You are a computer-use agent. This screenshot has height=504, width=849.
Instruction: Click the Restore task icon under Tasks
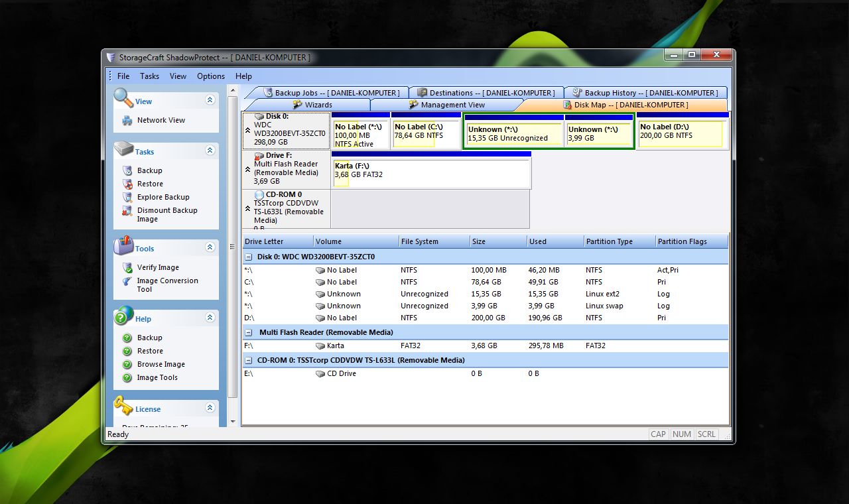[127, 184]
